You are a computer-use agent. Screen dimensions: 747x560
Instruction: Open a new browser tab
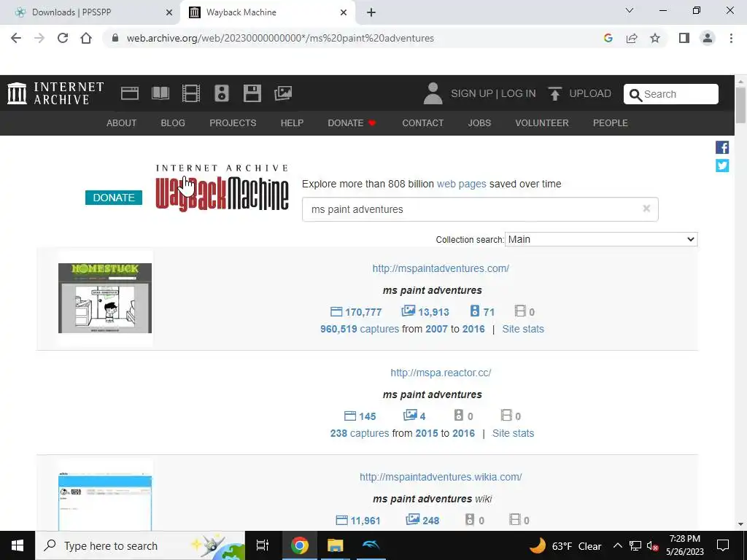(371, 12)
